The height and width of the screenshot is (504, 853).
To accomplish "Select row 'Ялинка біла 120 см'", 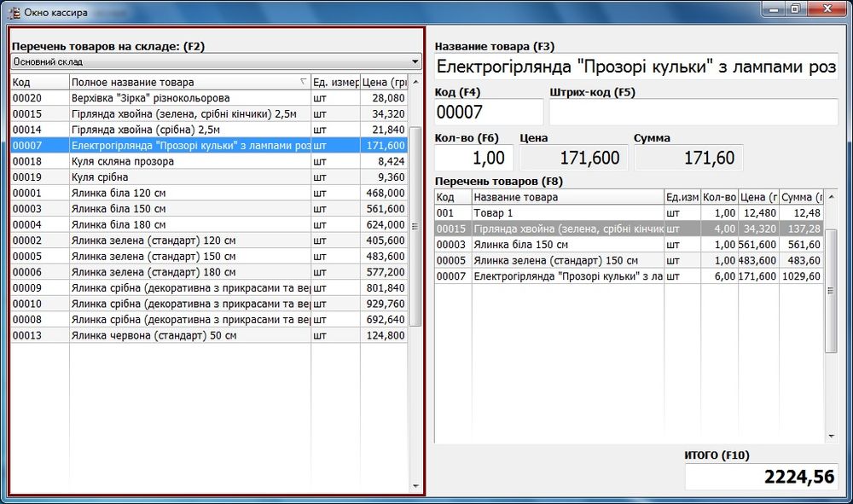I will click(x=209, y=193).
